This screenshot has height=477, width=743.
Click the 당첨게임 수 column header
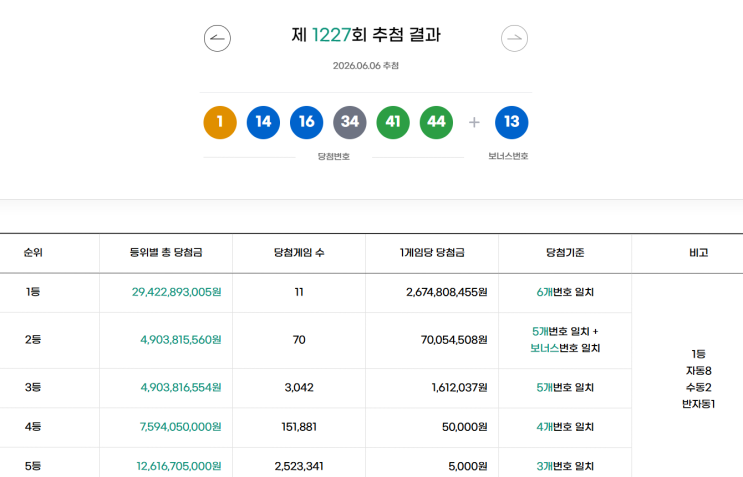299,252
